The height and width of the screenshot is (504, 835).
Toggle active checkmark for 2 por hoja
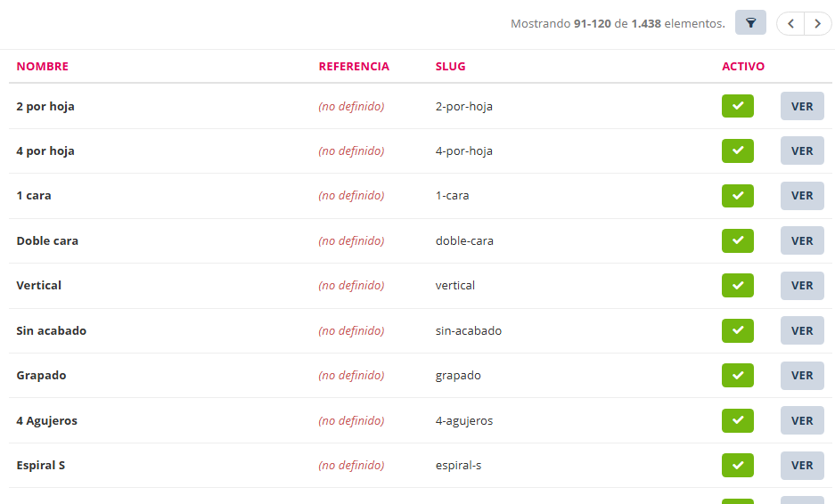click(x=738, y=106)
